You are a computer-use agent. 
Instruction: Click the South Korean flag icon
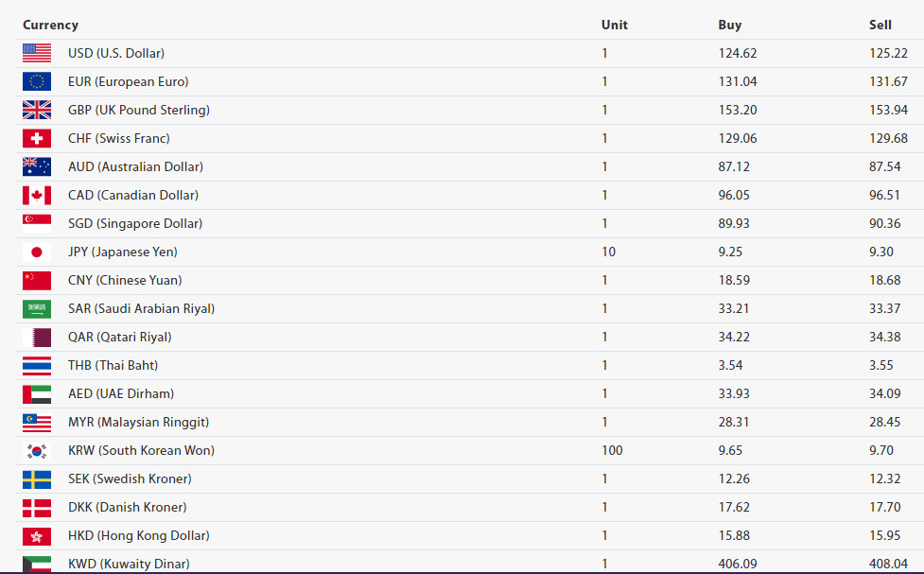[x=37, y=451]
